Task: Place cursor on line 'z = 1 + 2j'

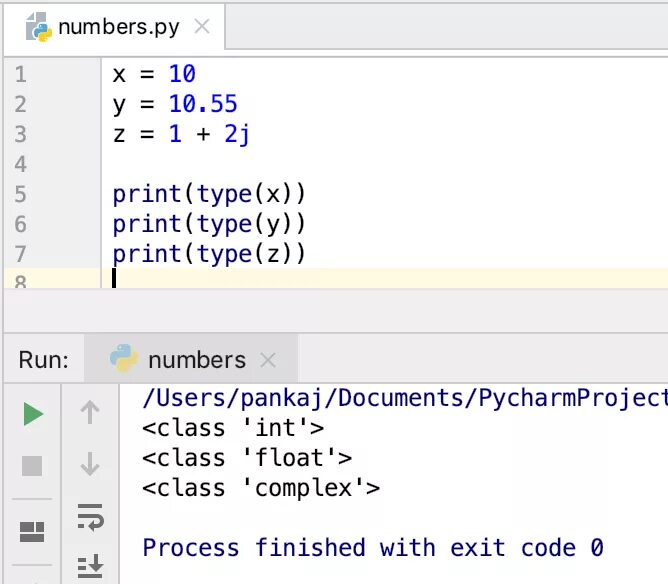Action: click(181, 134)
